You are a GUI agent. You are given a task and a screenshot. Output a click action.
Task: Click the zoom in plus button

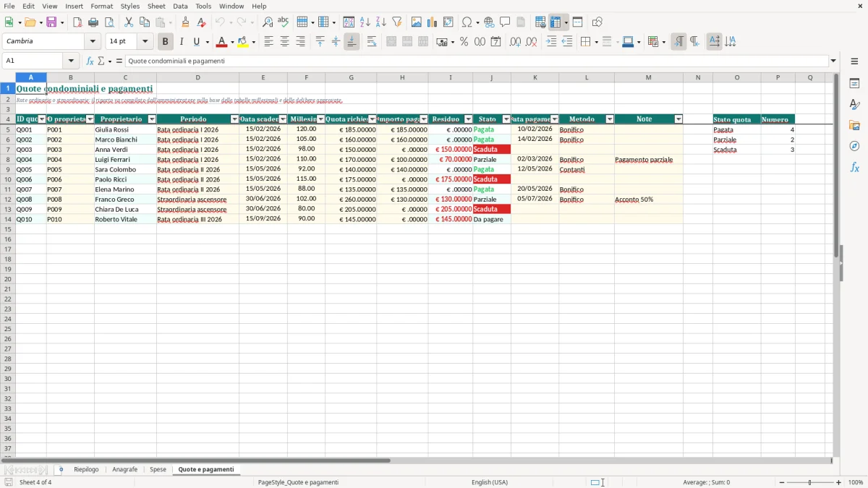[839, 482]
